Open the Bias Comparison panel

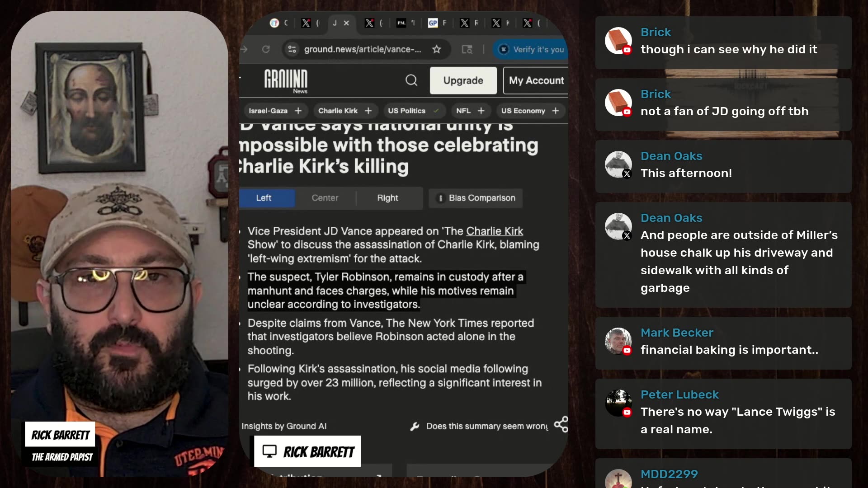(476, 198)
